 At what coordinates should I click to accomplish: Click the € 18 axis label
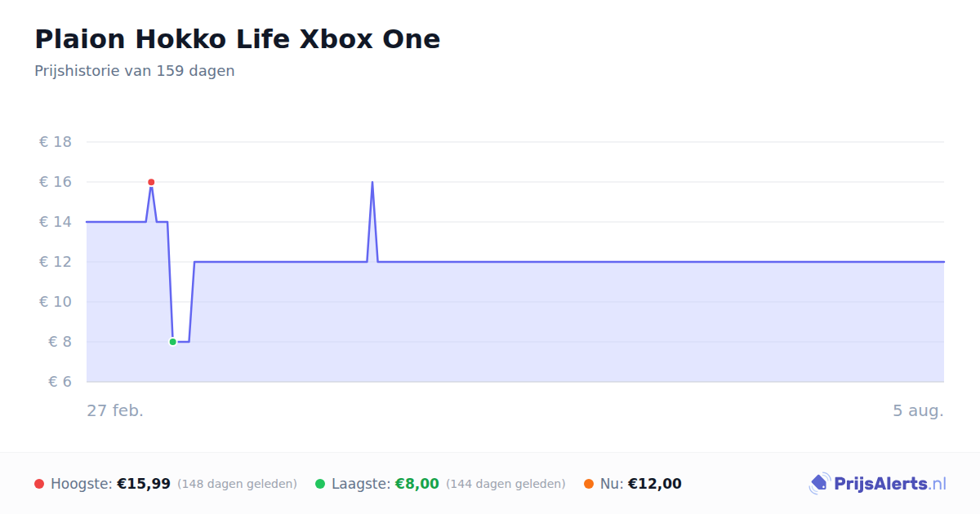pyautogui.click(x=56, y=142)
